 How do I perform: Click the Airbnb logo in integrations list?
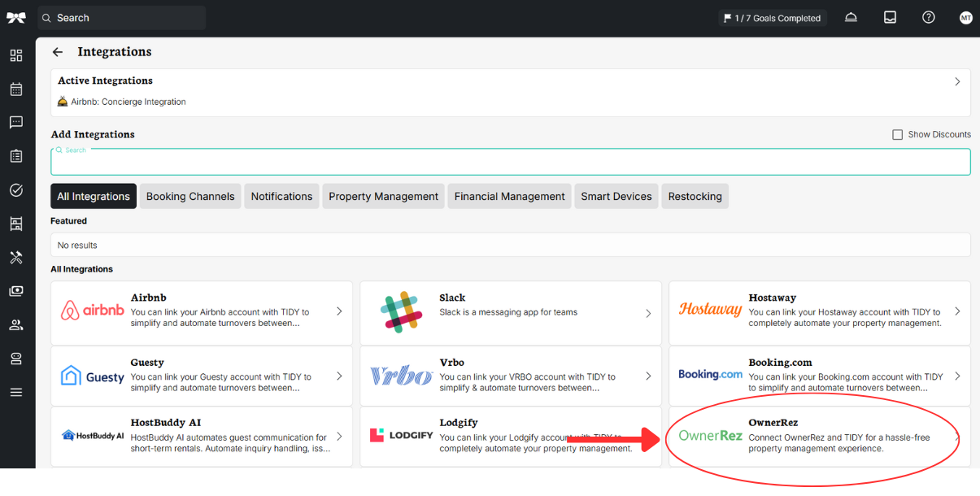[x=93, y=310]
